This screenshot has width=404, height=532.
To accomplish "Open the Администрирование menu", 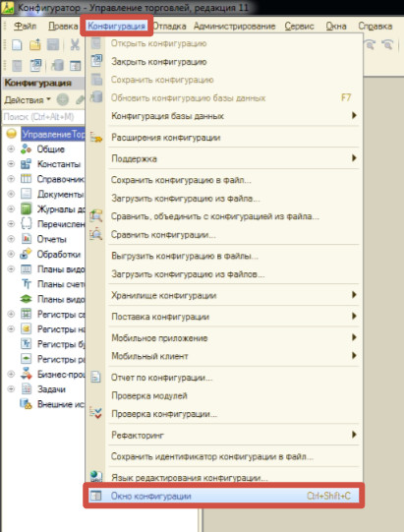I will pos(234,27).
